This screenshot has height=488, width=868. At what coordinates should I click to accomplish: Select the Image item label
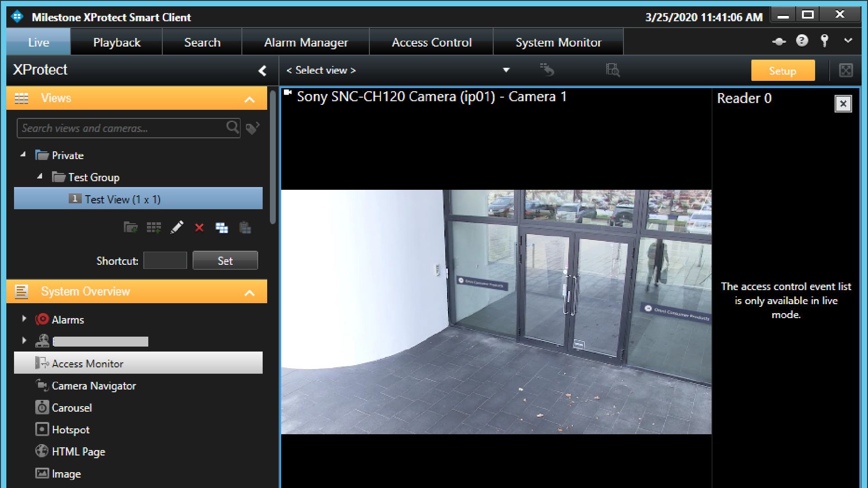66,474
